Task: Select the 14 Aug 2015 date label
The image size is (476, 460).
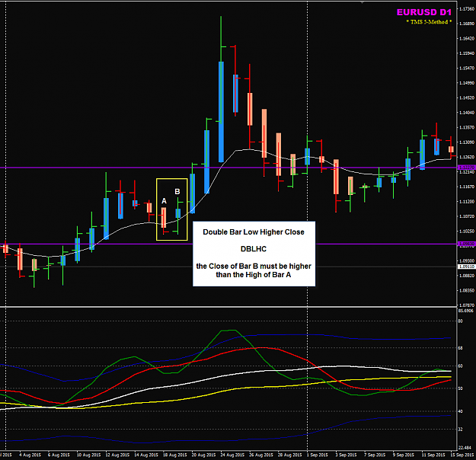Action: tap(146, 455)
